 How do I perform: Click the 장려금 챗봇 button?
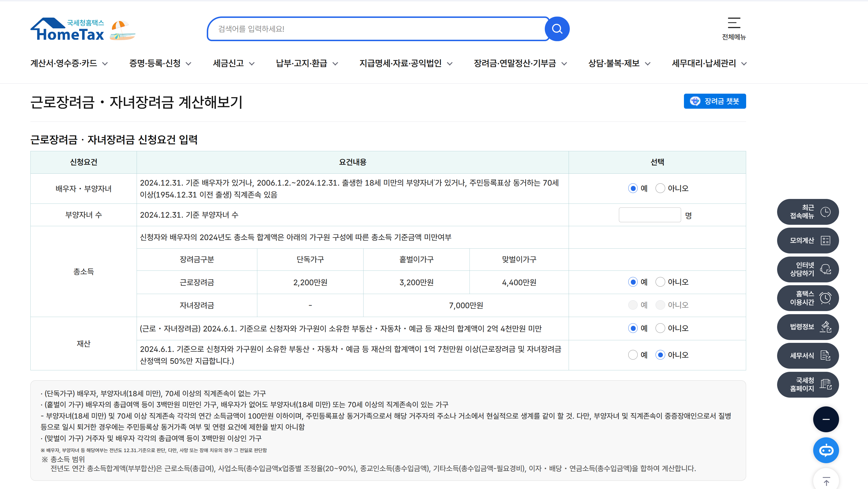[x=714, y=101]
